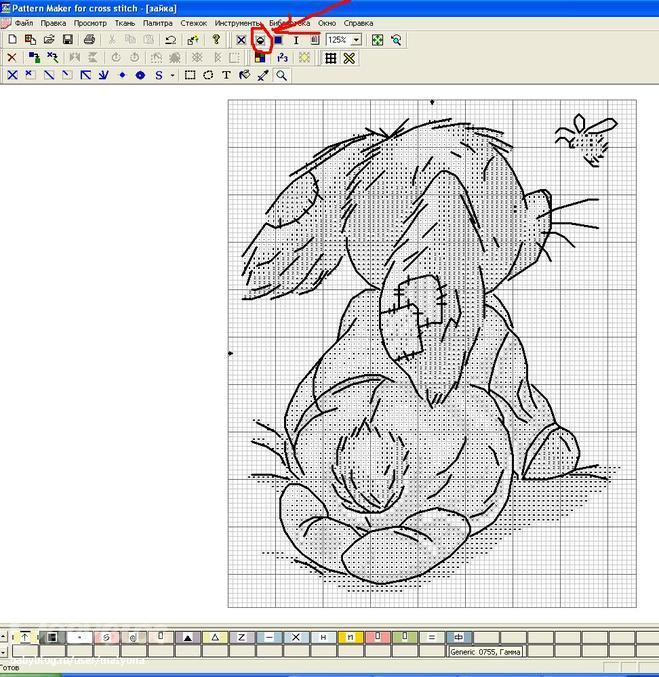The image size is (659, 677).
Task: Select the full cross stitch tool
Action: [x=12, y=75]
